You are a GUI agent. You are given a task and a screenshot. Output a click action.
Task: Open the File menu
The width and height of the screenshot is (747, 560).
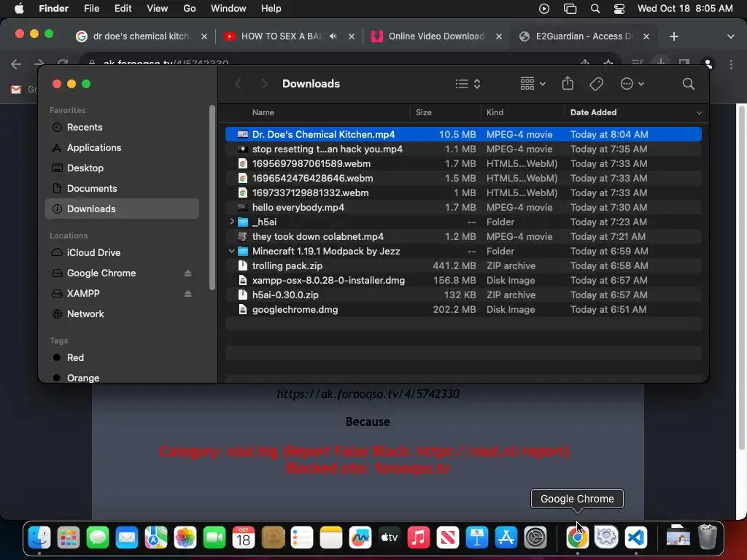point(91,9)
